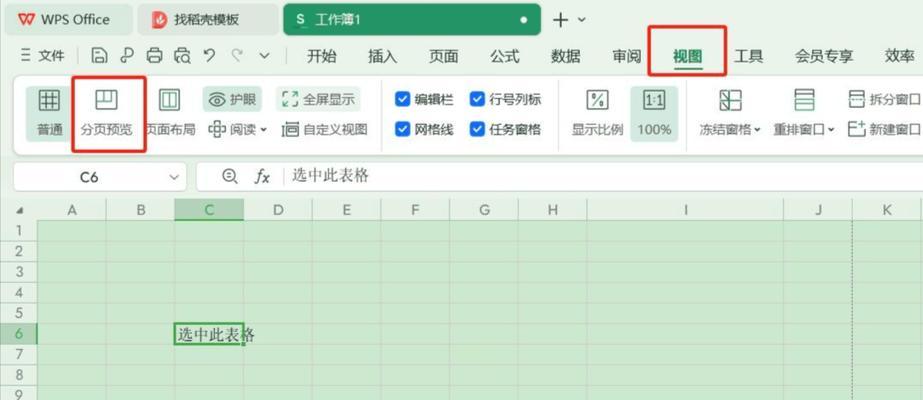The image size is (923, 400).
Task: Select column header K
Action: (x=887, y=210)
